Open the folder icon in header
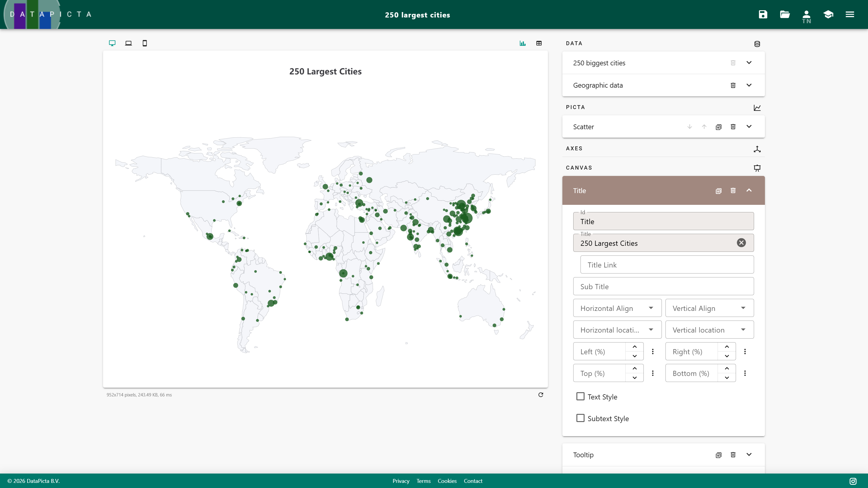868x488 pixels. click(x=785, y=14)
